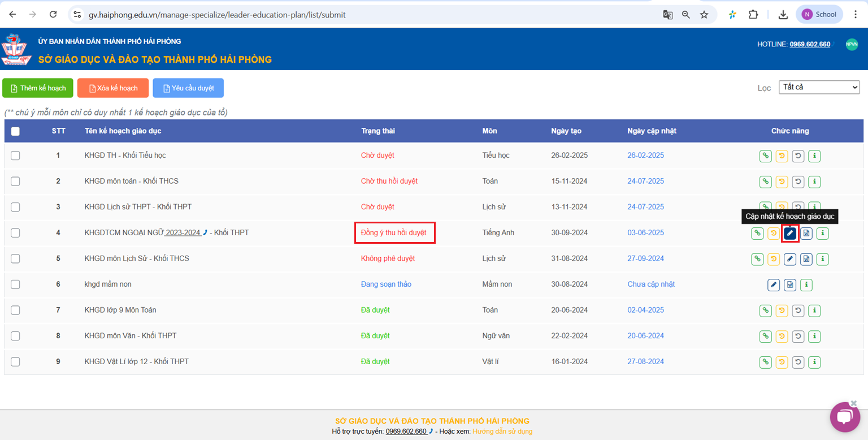Click the Thêm kế hoạch button
This screenshot has width=868, height=440.
38,88
